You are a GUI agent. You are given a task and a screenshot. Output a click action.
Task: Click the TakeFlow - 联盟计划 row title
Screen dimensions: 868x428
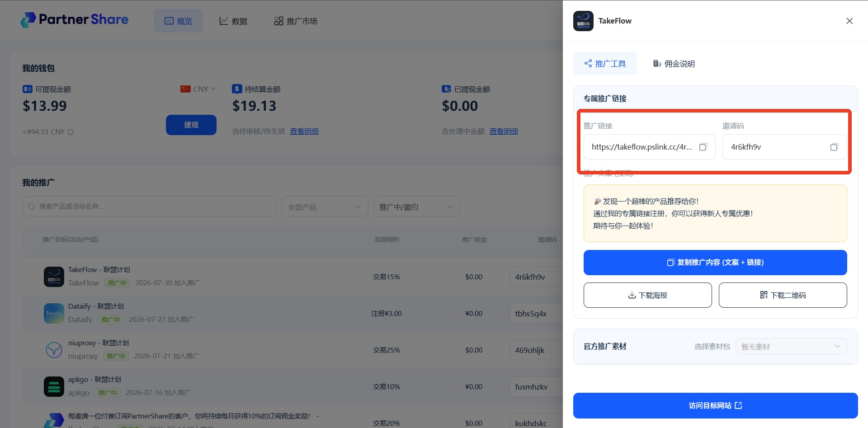click(99, 270)
